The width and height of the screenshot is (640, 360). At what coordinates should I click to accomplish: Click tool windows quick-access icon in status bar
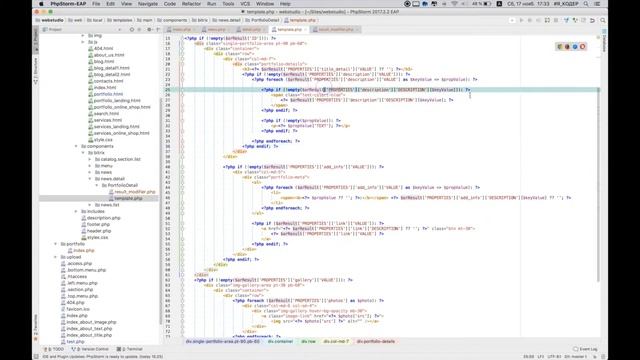point(36,357)
